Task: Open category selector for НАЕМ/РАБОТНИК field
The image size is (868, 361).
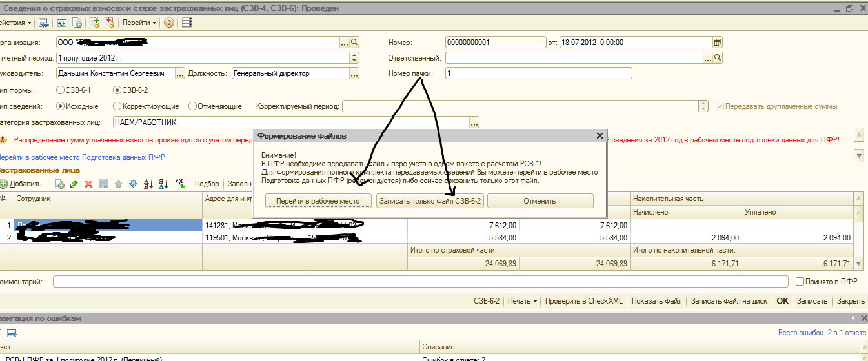Action: [x=474, y=122]
